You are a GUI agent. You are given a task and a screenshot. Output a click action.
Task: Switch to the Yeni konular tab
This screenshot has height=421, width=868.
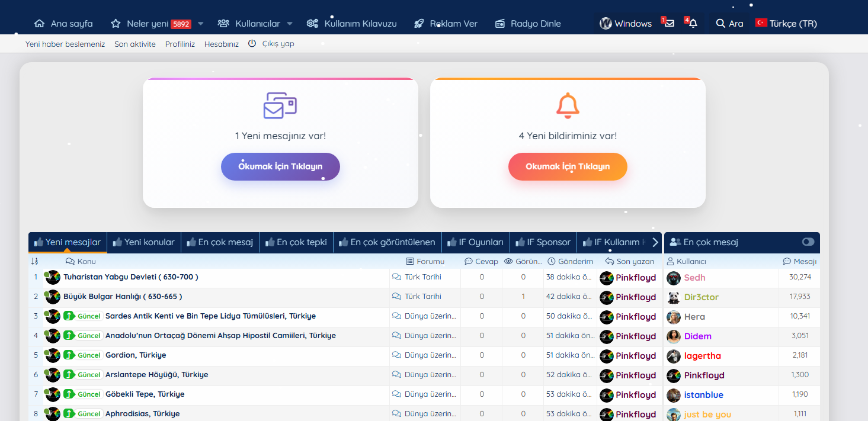coord(144,242)
